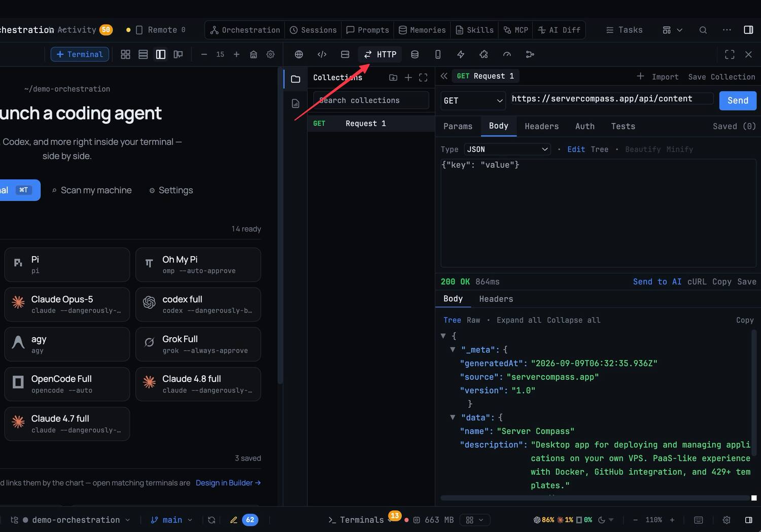The image size is (761, 532).
Task: Expand the Collections panel fullscreen icon
Action: click(x=423, y=78)
